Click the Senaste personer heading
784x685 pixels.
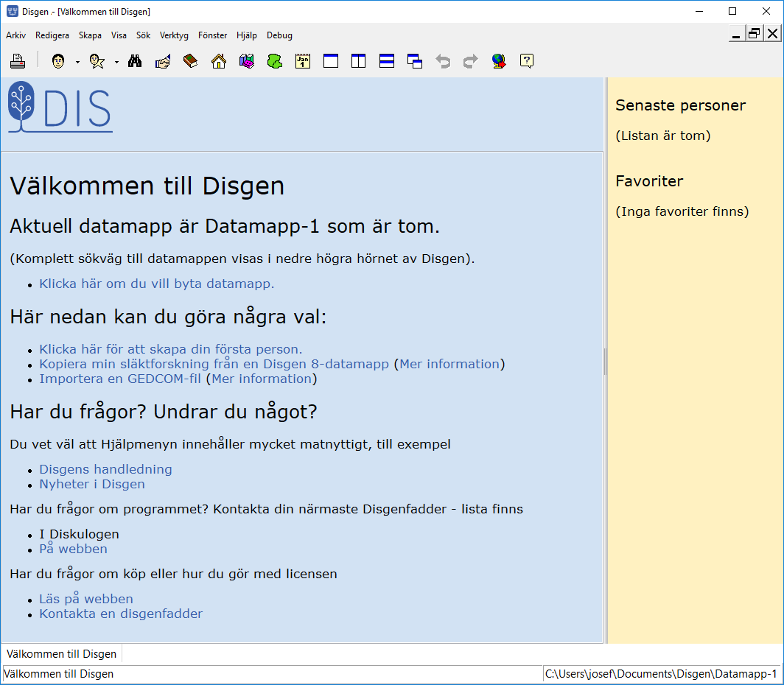pos(681,105)
